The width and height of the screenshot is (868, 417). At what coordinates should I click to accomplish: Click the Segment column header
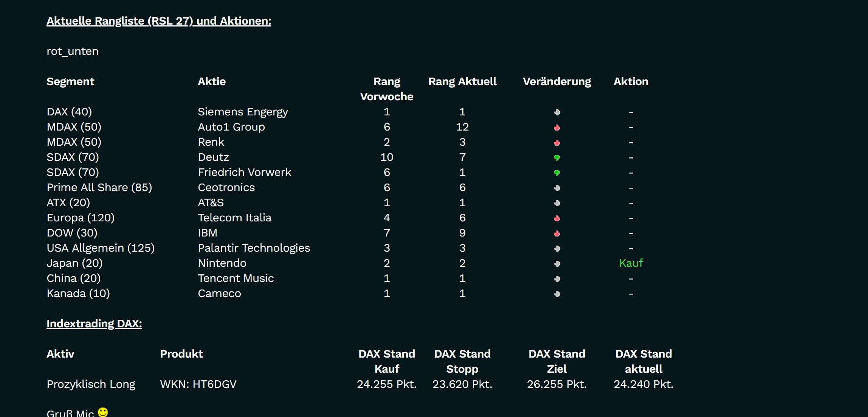click(70, 82)
